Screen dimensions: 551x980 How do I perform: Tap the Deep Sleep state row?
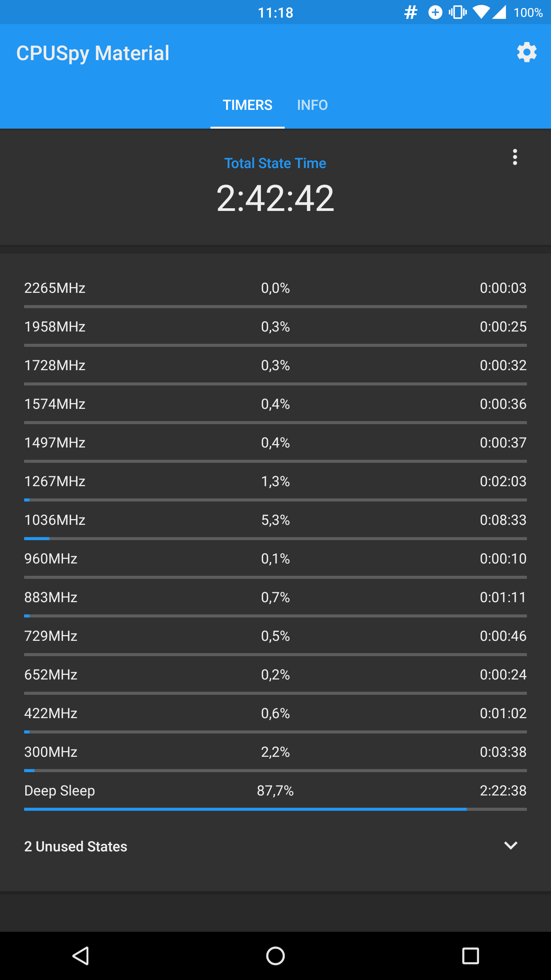pyautogui.click(x=275, y=791)
